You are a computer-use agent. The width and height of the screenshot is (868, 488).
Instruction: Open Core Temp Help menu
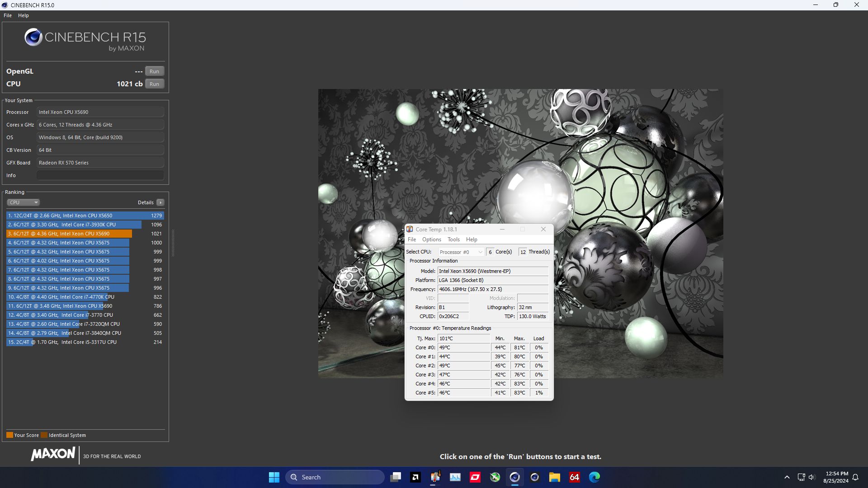pos(472,239)
